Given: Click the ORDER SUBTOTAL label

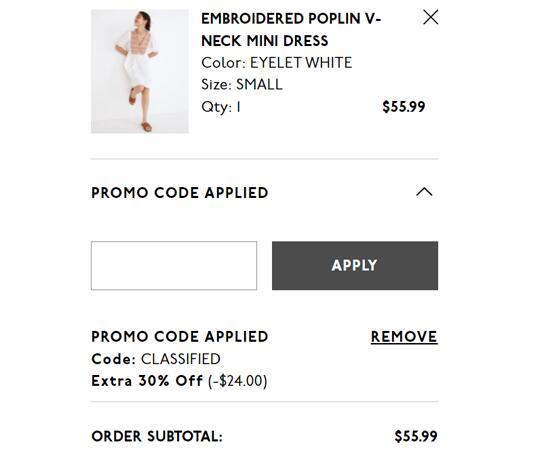Looking at the screenshot, I should (x=157, y=436).
